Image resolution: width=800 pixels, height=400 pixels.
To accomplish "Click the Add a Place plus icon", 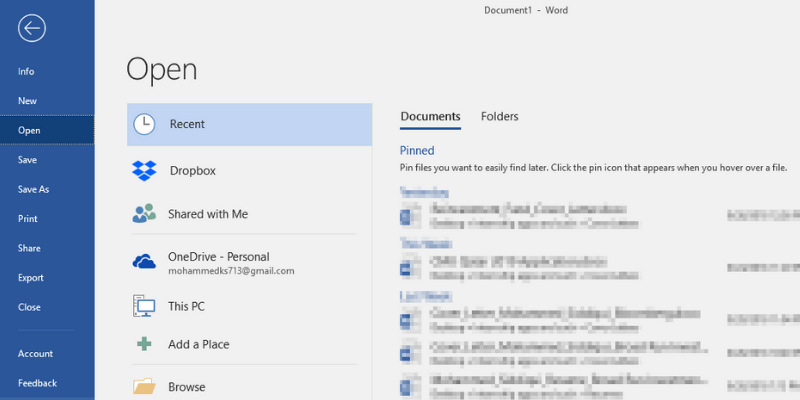I will [144, 344].
